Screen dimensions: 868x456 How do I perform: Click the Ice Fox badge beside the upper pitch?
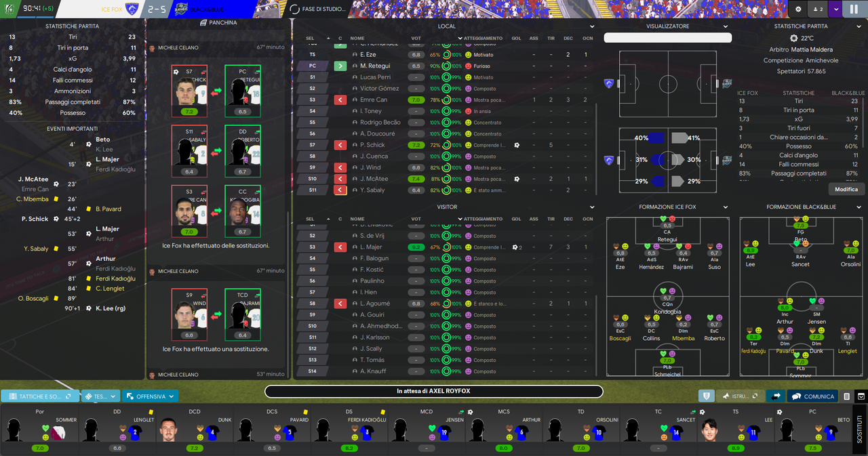[x=608, y=83]
